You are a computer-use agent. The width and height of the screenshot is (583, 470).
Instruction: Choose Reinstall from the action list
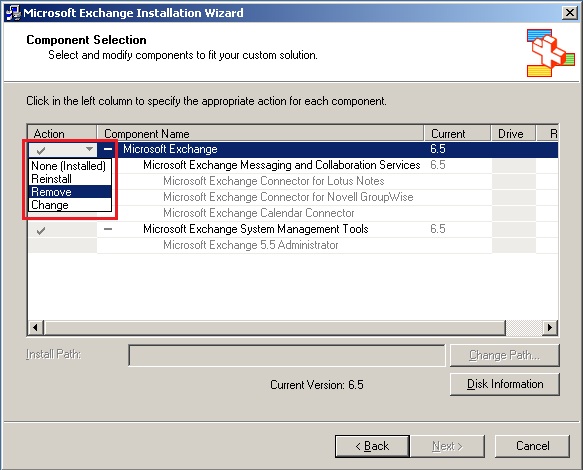[x=70, y=179]
